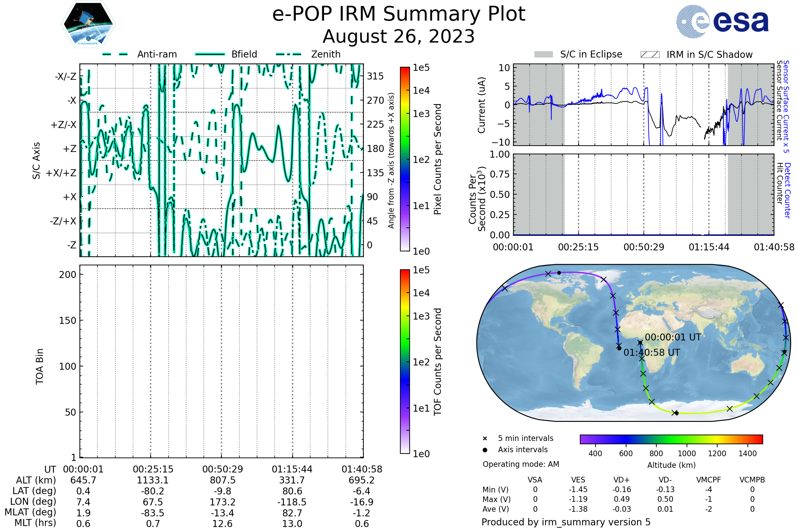798x532 pixels.
Task: Click the TOA Bin axis label
Action: 40,366
